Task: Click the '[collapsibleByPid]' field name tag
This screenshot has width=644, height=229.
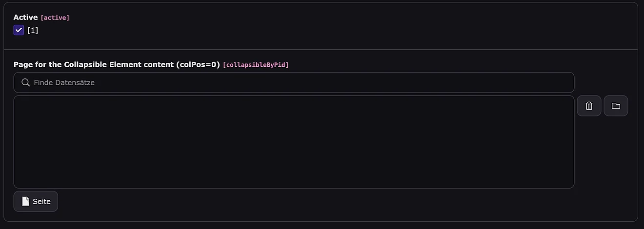Action: pyautogui.click(x=256, y=65)
